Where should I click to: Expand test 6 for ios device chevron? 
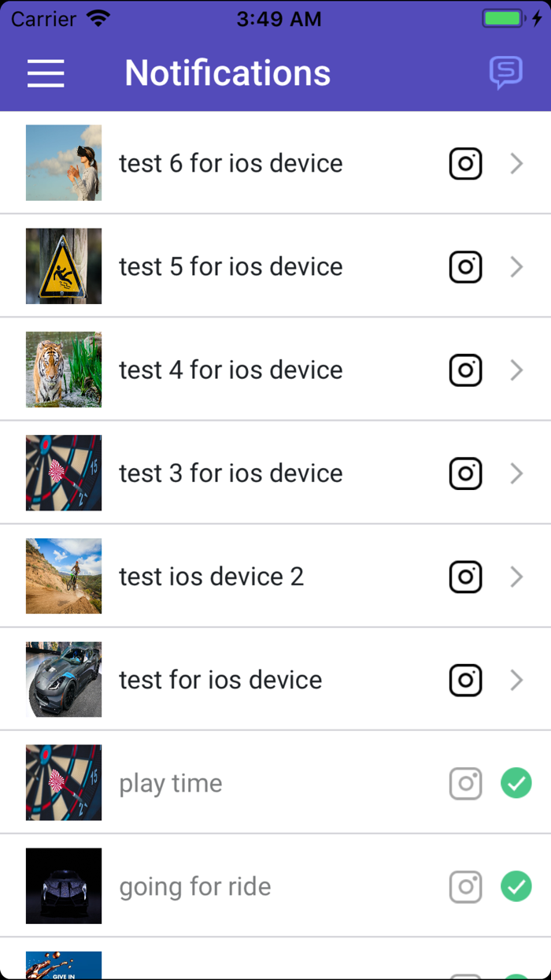(516, 164)
